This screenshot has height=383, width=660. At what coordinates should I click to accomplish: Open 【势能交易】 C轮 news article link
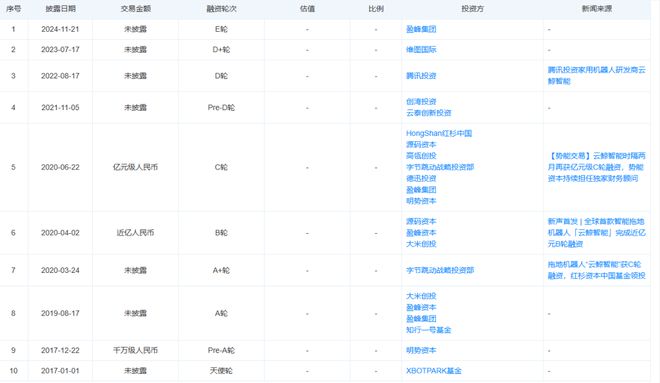(x=596, y=167)
